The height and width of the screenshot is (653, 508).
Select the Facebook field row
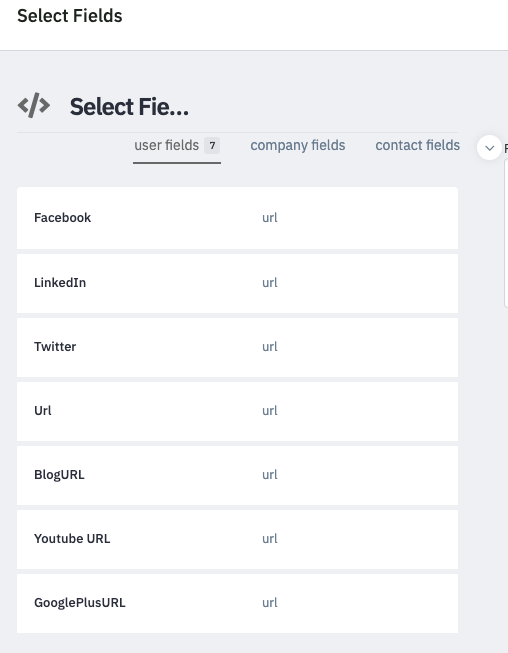(x=237, y=218)
